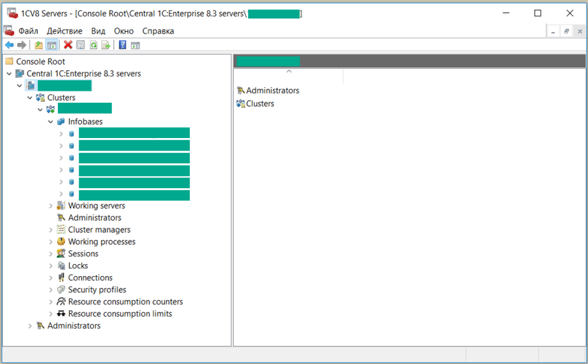Open Help with the blue question icon
This screenshot has height=364, width=588.
123,45
